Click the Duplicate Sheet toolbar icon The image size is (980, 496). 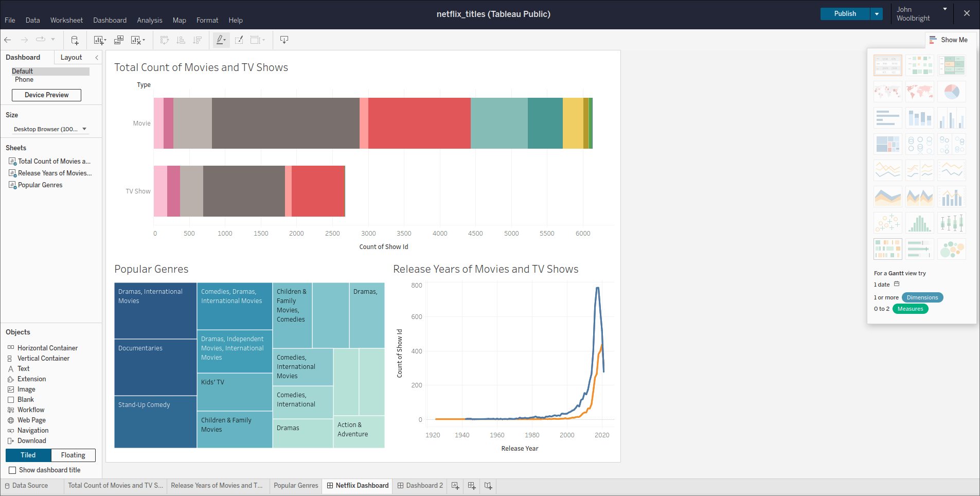pyautogui.click(x=118, y=40)
